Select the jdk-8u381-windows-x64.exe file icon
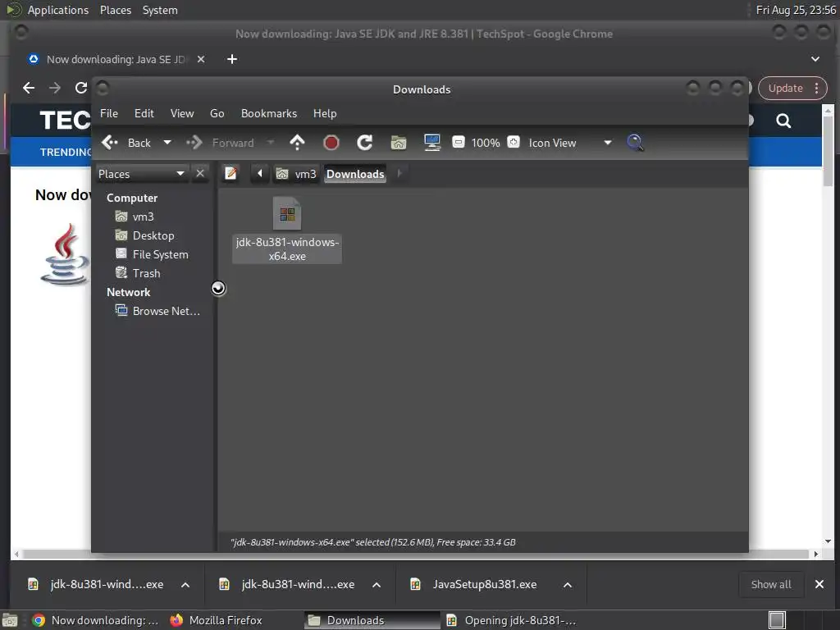840x630 pixels. coord(287,213)
